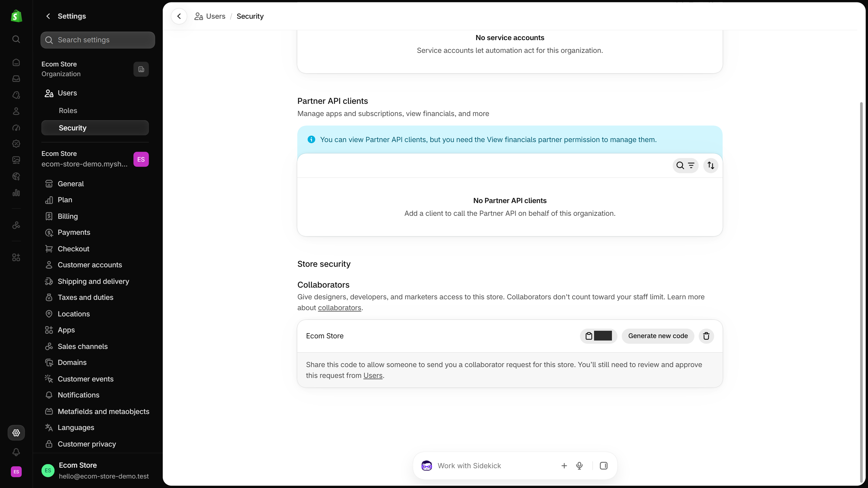Open the notifications bell rail icon

[x=16, y=452]
